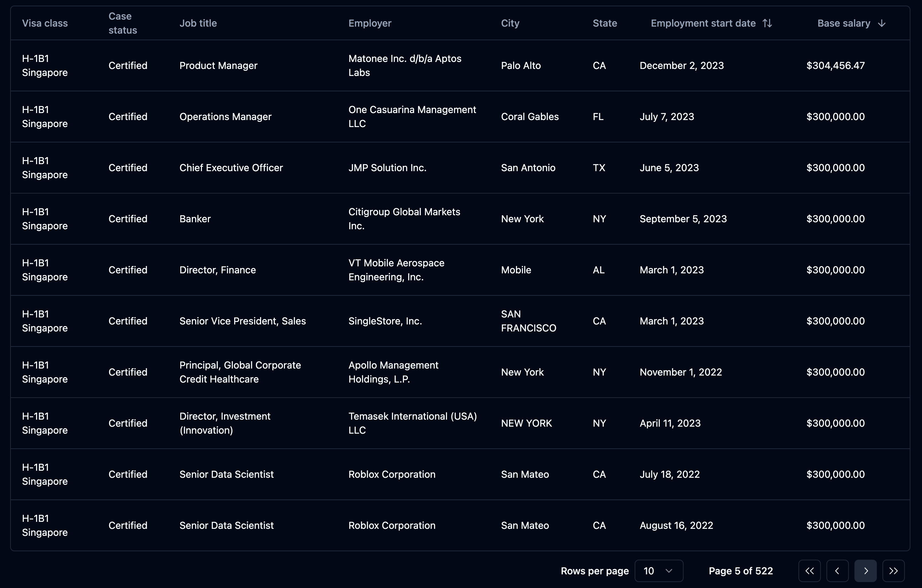
Task: Click Temasek International (USA) LLC employer
Action: [412, 423]
